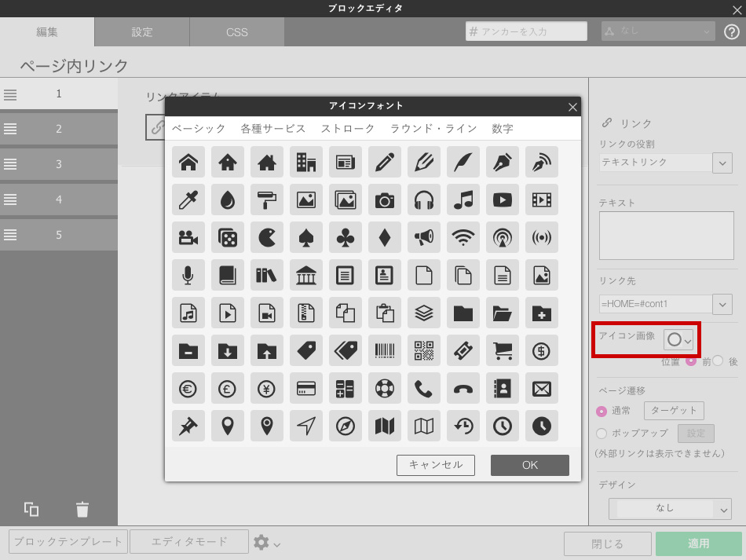Click the trash delete icon in sidebar
The height and width of the screenshot is (560, 746).
coord(82,509)
